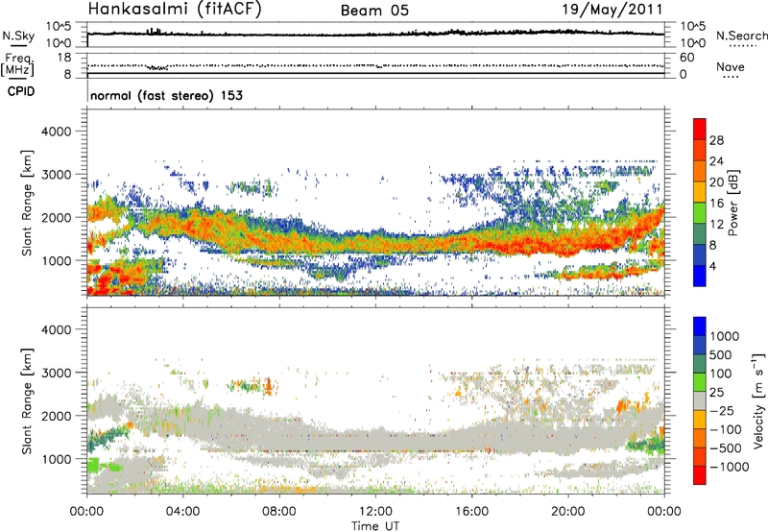Image resolution: width=768 pixels, height=532 pixels.
Task: Click the N.Search legend label
Action: click(741, 36)
